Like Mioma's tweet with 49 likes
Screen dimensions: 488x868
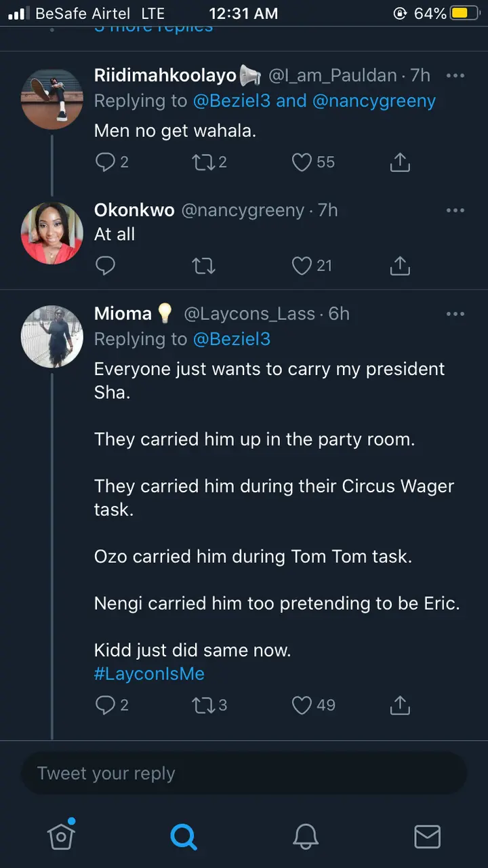[302, 705]
